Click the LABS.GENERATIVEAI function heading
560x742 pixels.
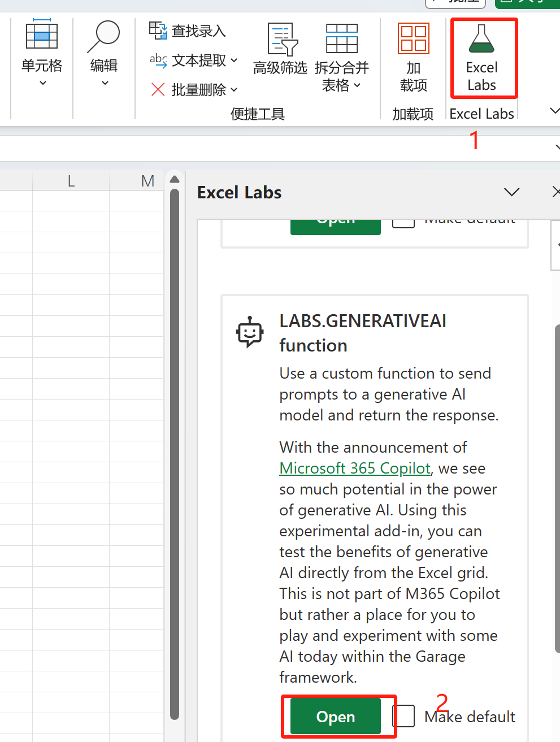click(x=363, y=333)
